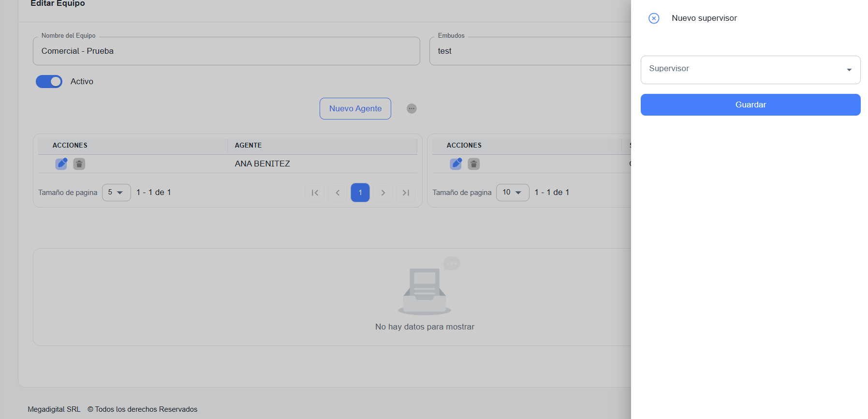
Task: Edit agent ANA BENITEZ with pencil icon
Action: click(x=61, y=164)
